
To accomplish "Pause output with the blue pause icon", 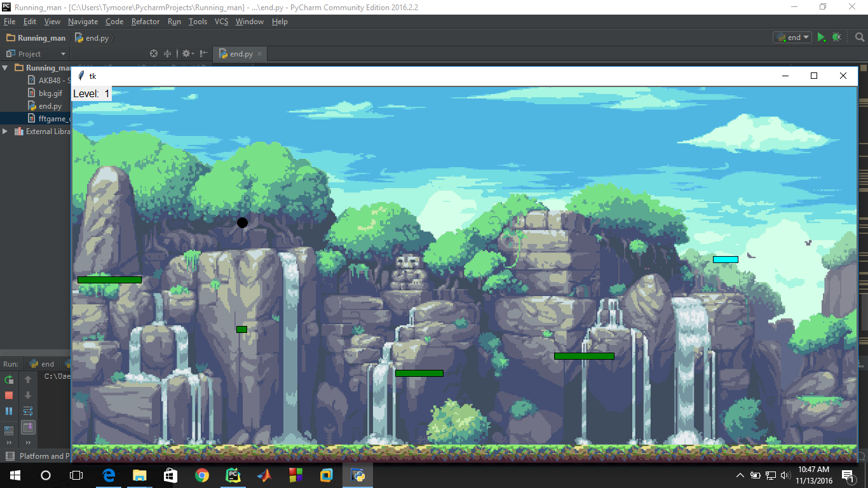I will tap(9, 411).
